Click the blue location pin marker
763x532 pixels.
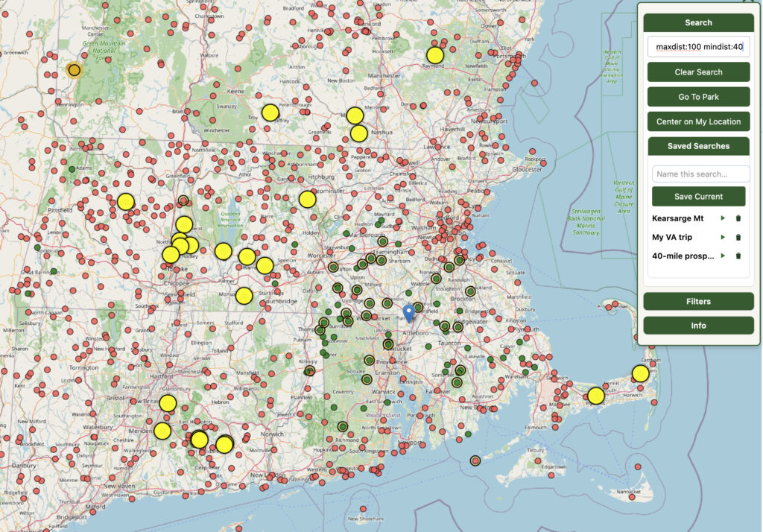(x=408, y=313)
